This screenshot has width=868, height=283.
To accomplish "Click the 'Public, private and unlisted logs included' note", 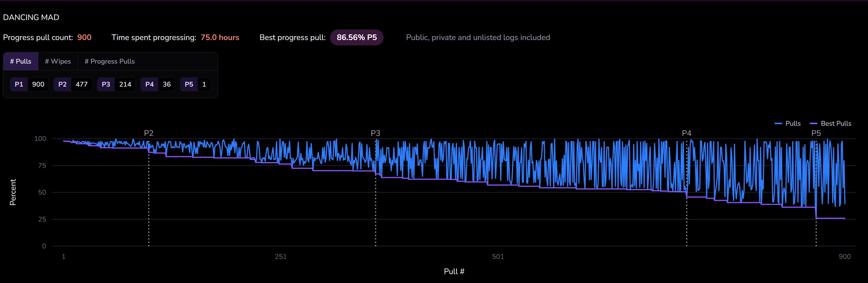I will click(478, 37).
